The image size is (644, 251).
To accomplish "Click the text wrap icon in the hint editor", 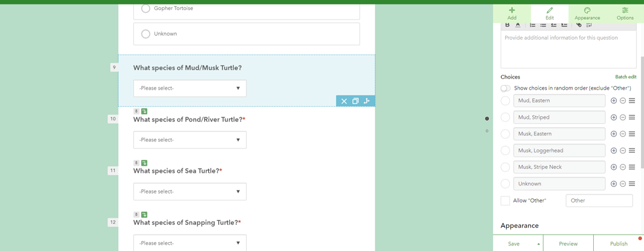I will (x=589, y=25).
